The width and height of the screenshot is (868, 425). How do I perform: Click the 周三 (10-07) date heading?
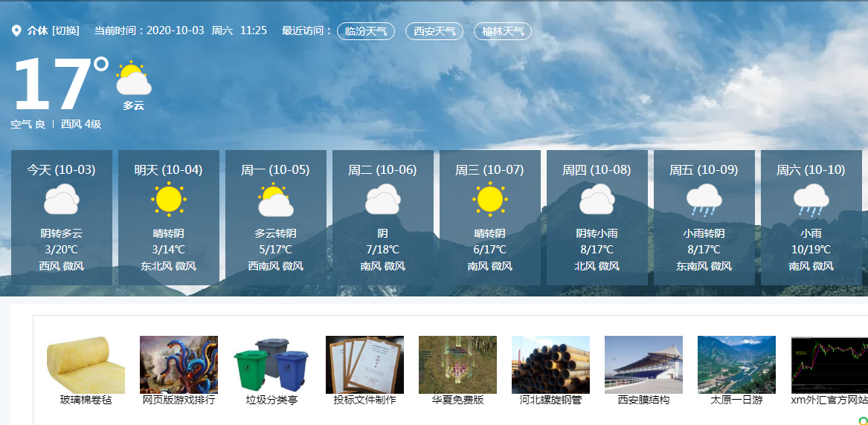click(490, 170)
